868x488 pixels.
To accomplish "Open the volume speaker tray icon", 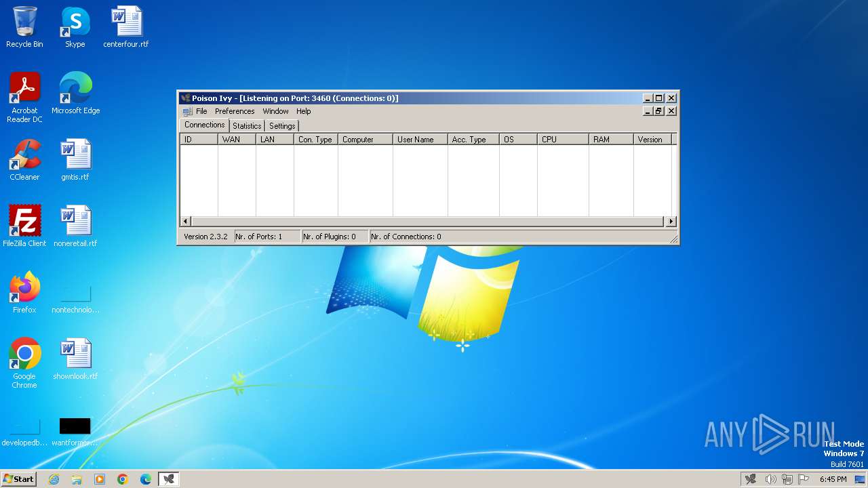I will [770, 479].
